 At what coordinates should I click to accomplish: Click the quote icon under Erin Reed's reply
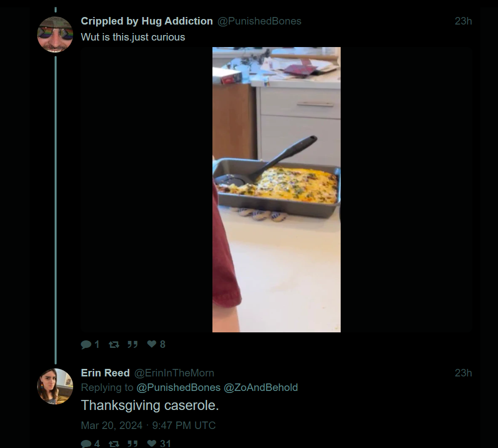pyautogui.click(x=132, y=443)
